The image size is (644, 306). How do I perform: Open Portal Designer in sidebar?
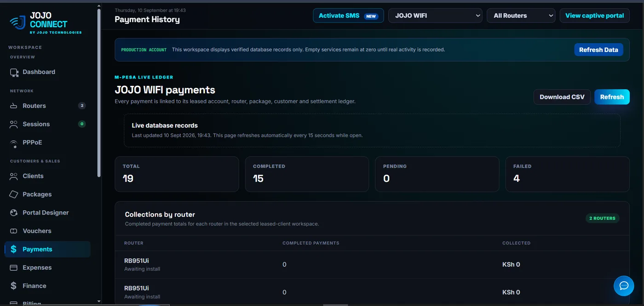pyautogui.click(x=47, y=213)
